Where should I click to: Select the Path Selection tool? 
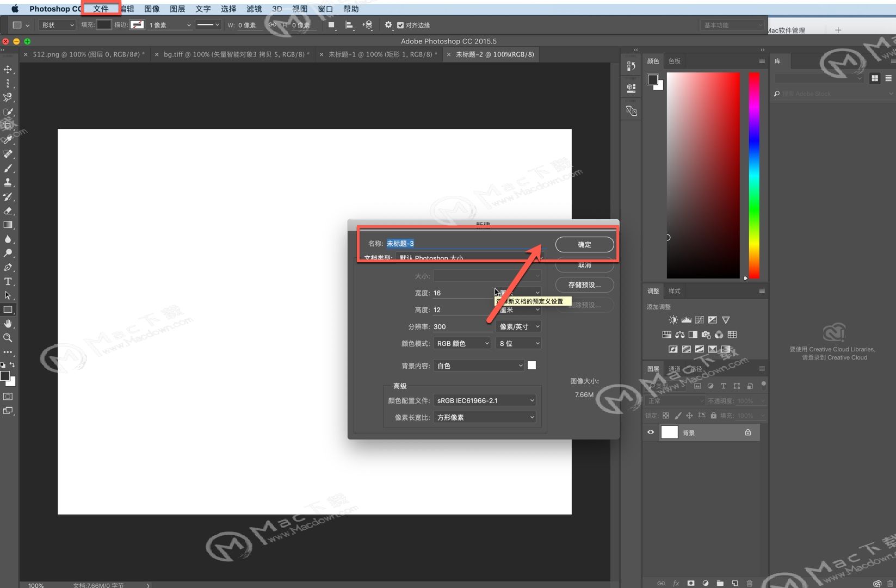click(8, 296)
